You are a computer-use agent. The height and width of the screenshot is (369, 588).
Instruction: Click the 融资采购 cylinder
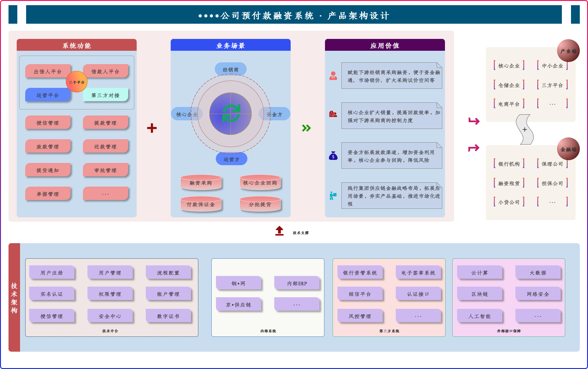(201, 182)
